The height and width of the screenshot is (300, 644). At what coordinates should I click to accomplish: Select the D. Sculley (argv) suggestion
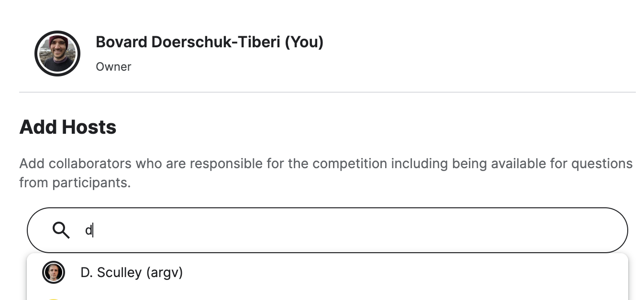pyautogui.click(x=132, y=273)
